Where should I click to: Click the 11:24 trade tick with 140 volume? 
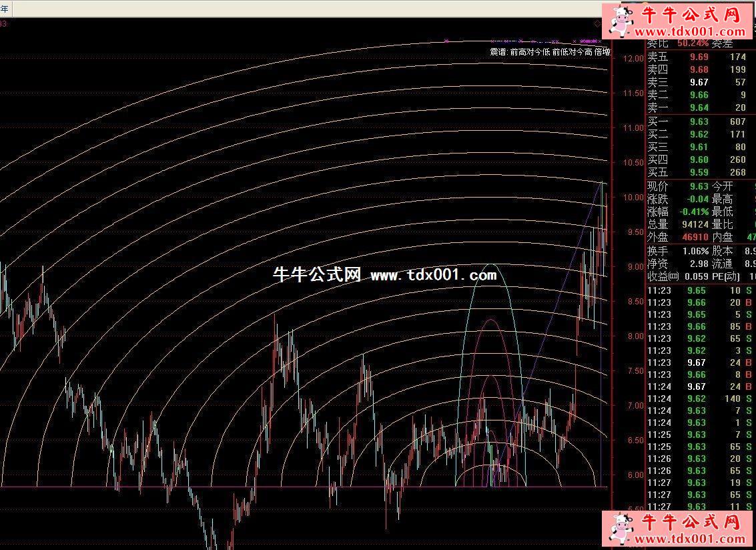[699, 398]
